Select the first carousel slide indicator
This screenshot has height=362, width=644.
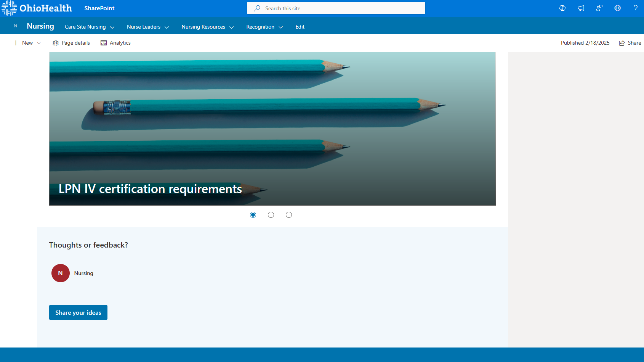[253, 215]
